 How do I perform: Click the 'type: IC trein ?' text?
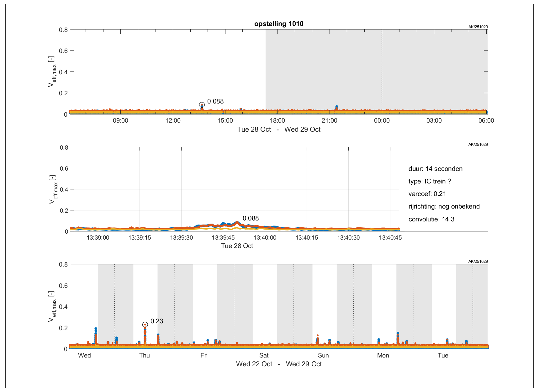(429, 181)
